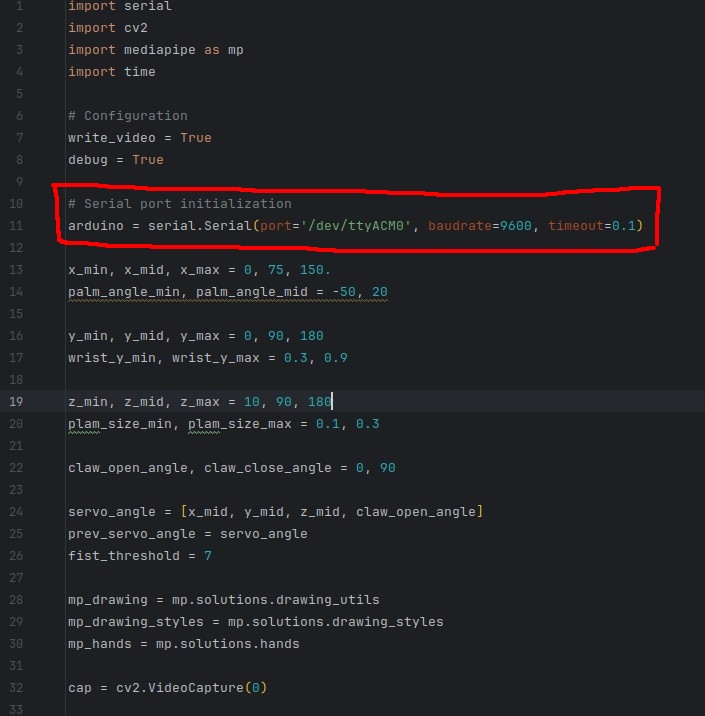Click the timeout value 0.1
Image resolution: width=705 pixels, height=716 pixels.
click(624, 226)
